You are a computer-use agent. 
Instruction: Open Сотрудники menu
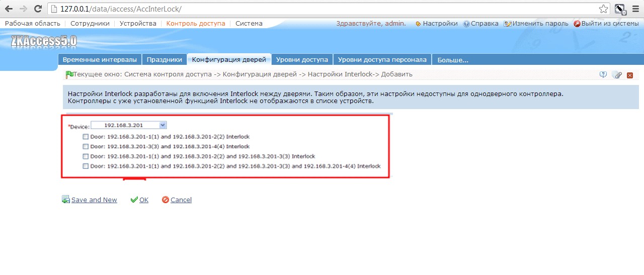(90, 24)
